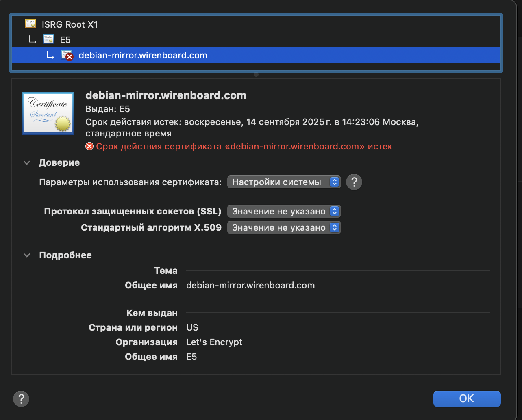
Task: Click the debian-mirror.wirenboard.com common name value
Action: (250, 285)
